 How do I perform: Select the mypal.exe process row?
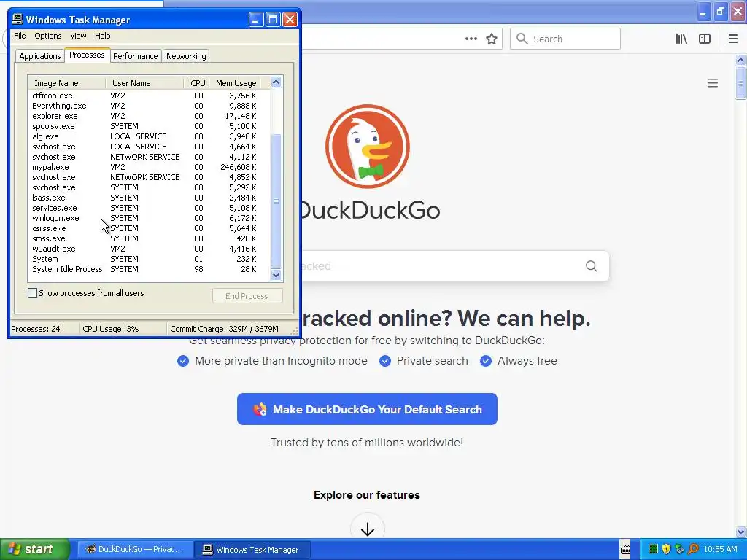coord(149,167)
